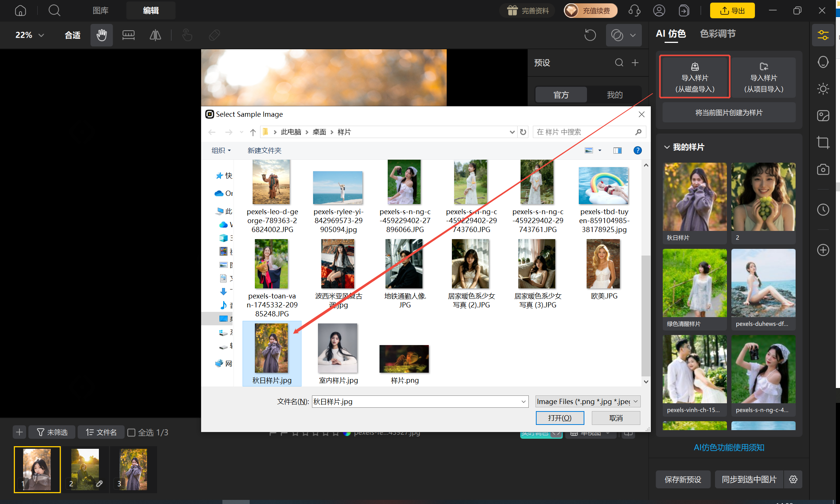Click the 打开(O) button
Viewport: 840px width, 504px height.
click(x=560, y=418)
